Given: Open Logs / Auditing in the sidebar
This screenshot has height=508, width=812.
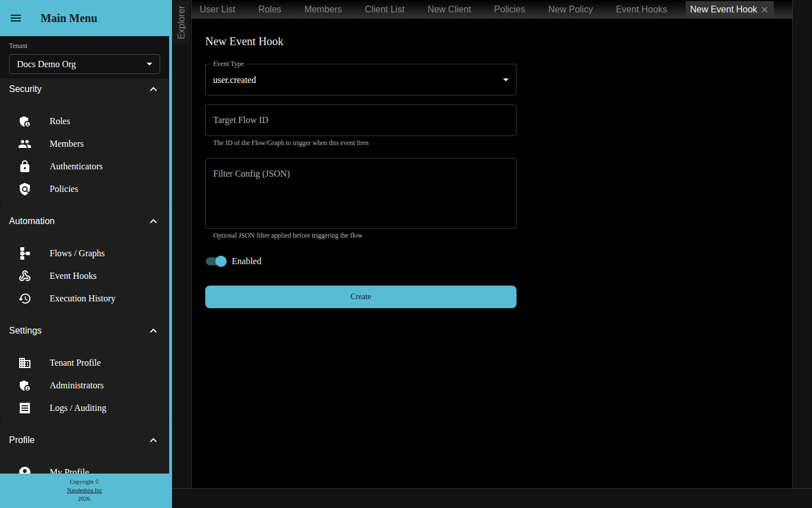Looking at the screenshot, I should pyautogui.click(x=85, y=408).
